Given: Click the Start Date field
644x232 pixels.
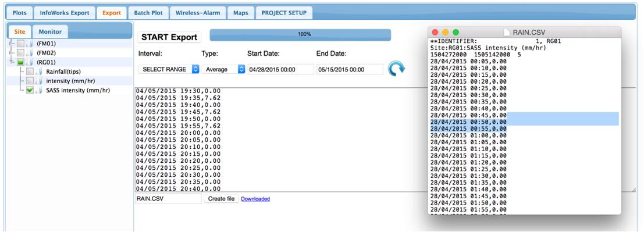Looking at the screenshot, I should click(x=280, y=69).
